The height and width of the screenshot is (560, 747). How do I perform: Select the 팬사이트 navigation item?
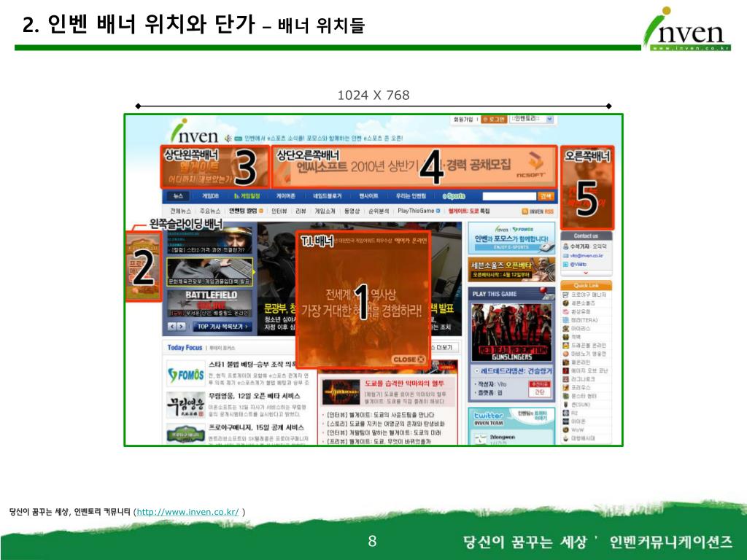[368, 196]
